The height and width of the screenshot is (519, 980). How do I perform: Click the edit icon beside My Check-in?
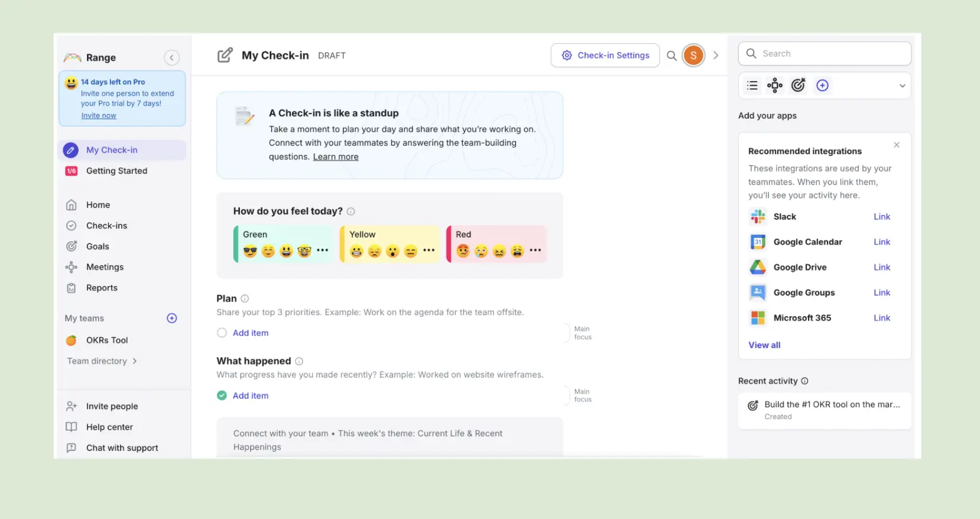click(x=225, y=55)
